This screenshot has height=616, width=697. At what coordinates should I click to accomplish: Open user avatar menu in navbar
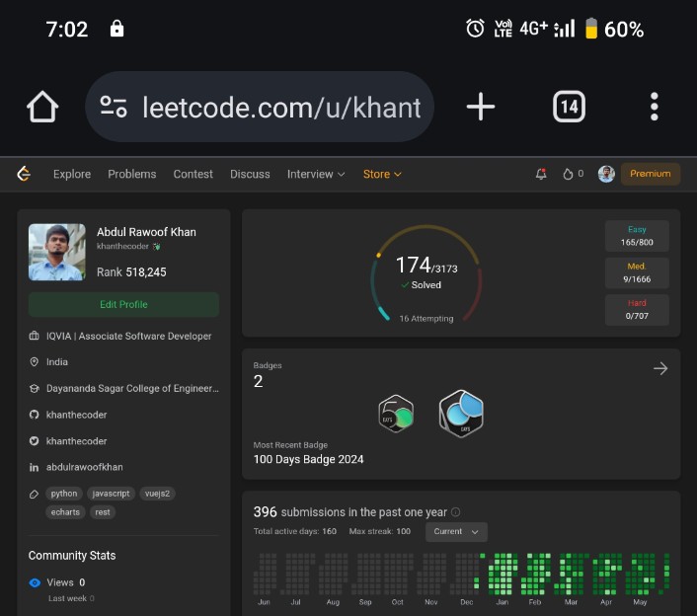pyautogui.click(x=606, y=174)
